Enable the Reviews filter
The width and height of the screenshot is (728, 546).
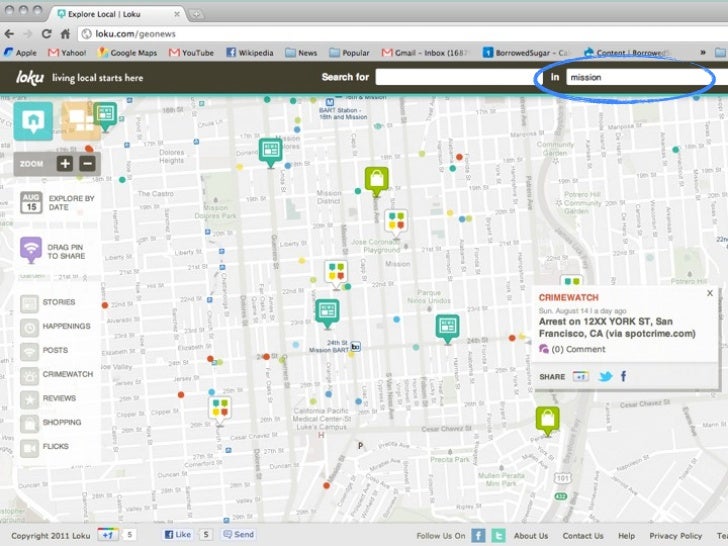click(30, 398)
